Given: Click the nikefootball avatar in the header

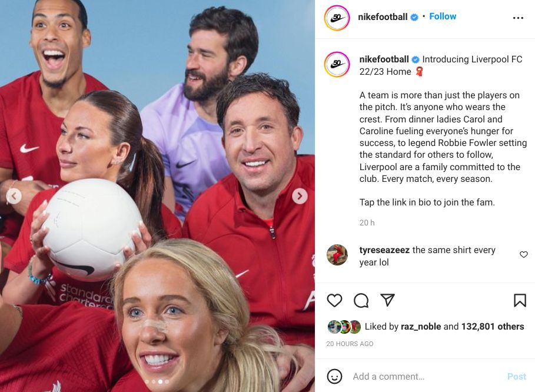Looking at the screenshot, I should (337, 18).
